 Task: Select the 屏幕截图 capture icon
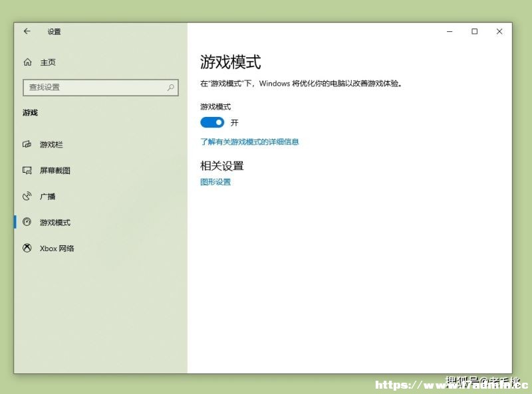(27, 170)
